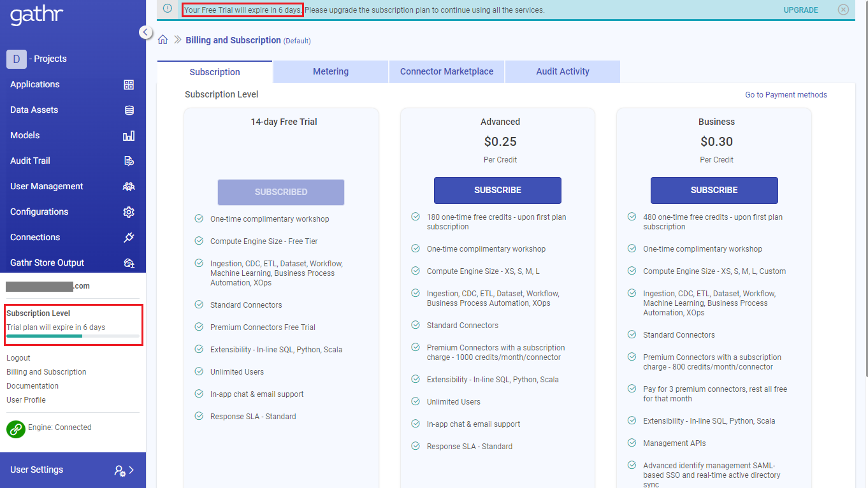Expand User Settings with the chevron

click(x=131, y=470)
